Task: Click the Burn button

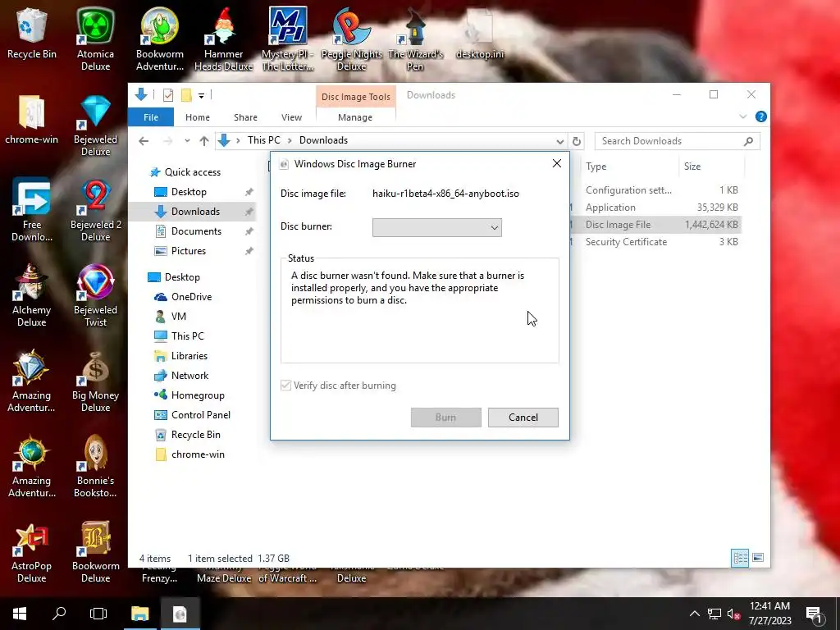Action: 445,418
